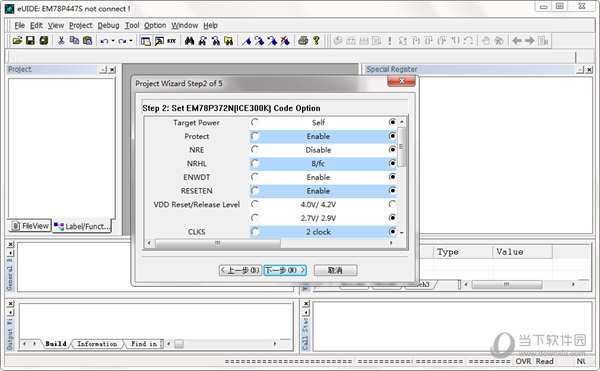Close the Project Wizard dialog
The image size is (600, 371).
point(401,81)
